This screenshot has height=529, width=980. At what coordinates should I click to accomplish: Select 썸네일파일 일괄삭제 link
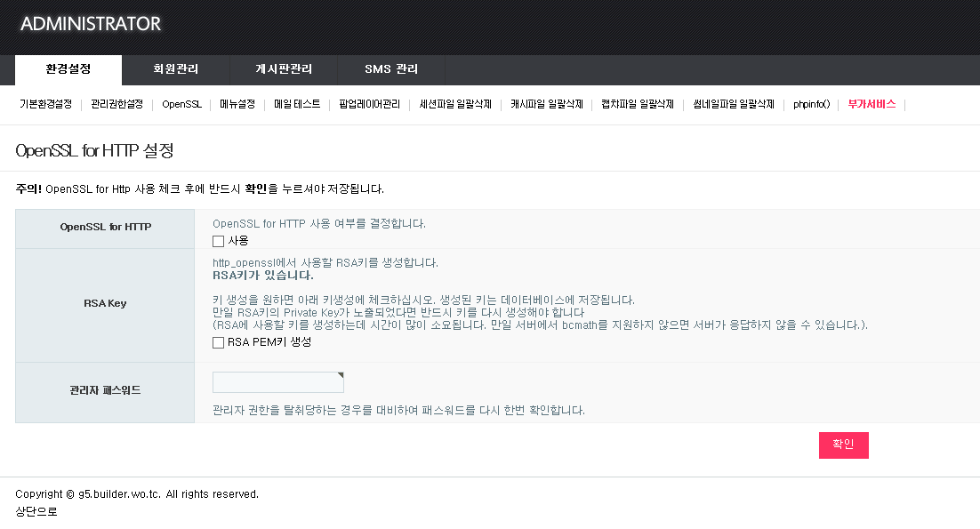click(x=734, y=104)
